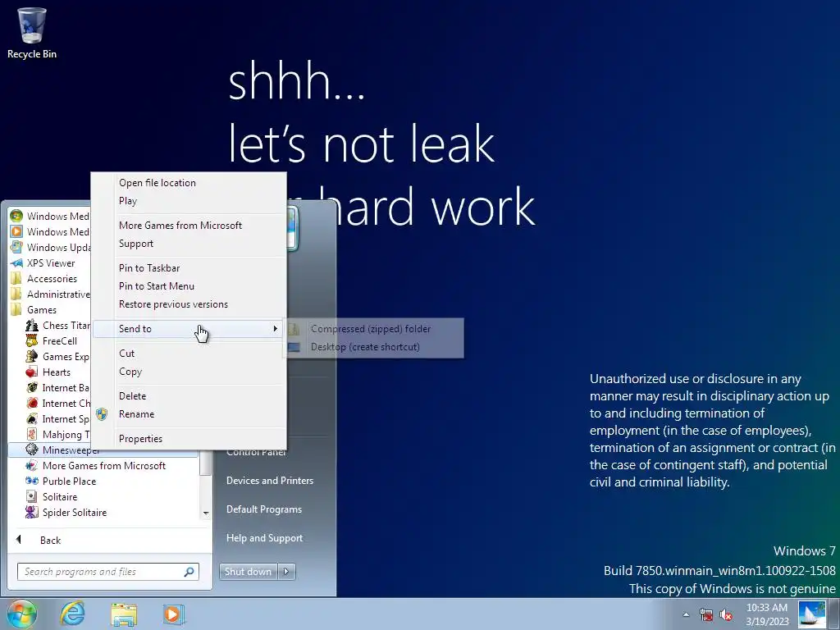Select Cut from context menu

127,354
